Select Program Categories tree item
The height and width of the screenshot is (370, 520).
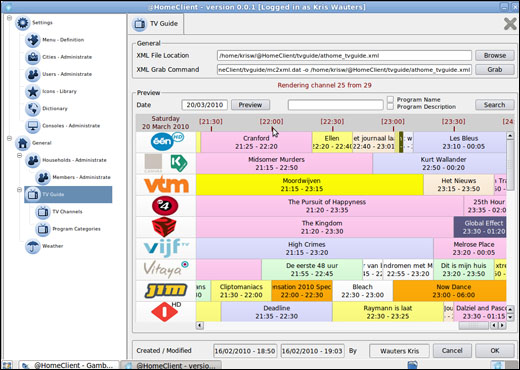pos(76,229)
